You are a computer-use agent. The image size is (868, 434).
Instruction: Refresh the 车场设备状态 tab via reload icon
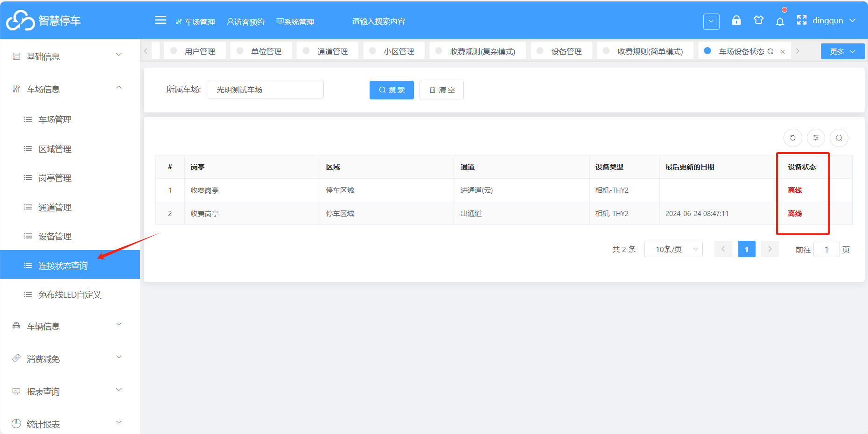point(770,51)
